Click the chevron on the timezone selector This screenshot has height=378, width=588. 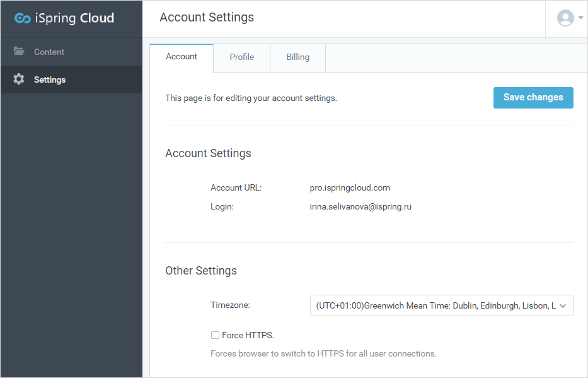(x=563, y=305)
